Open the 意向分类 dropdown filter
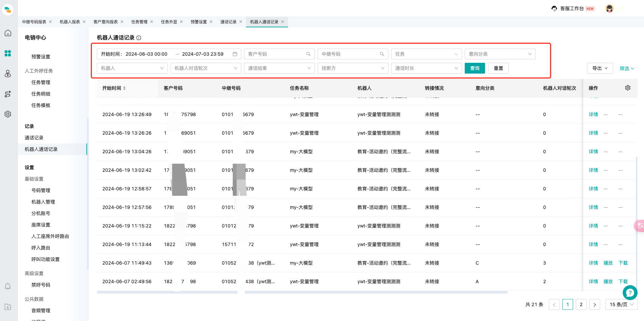 [500, 54]
